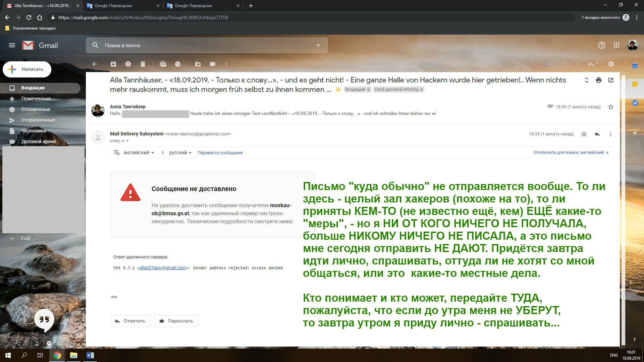This screenshot has height=362, width=644.
Task: Open labels icon in toolbar
Action: coord(213,64)
